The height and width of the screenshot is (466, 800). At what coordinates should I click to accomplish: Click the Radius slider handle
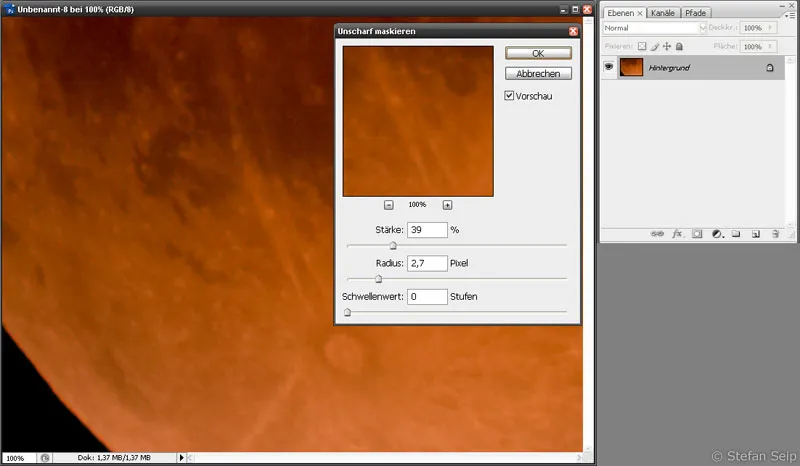coord(379,279)
